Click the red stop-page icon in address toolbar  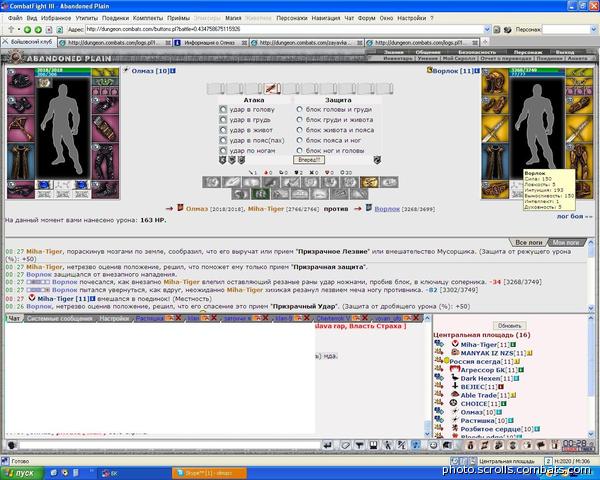point(49,29)
